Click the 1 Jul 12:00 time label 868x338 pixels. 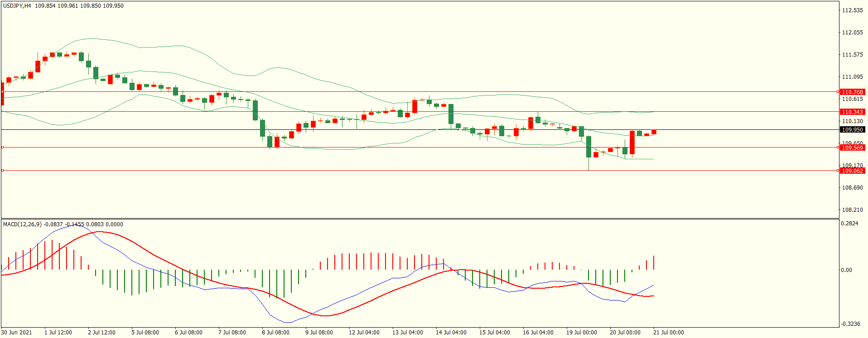(x=58, y=333)
